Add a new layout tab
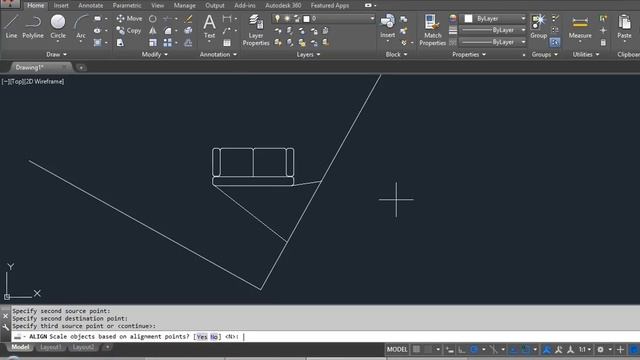 click(107, 347)
